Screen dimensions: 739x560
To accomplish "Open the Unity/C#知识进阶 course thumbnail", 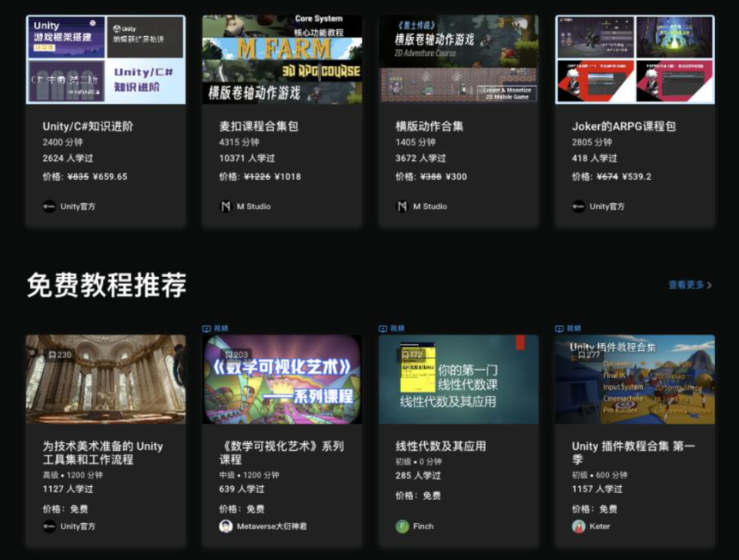I will (x=105, y=59).
